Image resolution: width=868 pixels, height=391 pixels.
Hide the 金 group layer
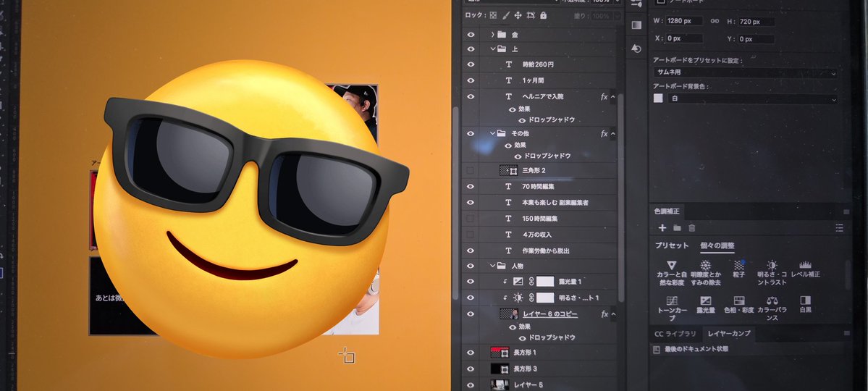pos(471,34)
